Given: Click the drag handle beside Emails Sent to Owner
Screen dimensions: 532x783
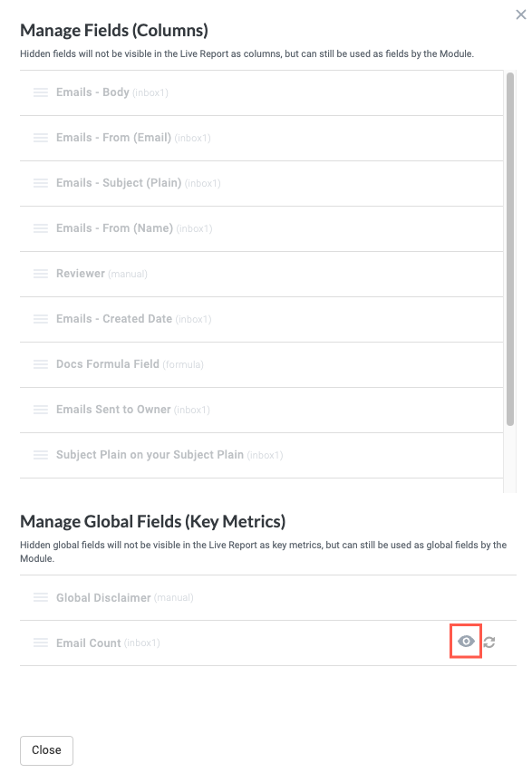Looking at the screenshot, I should 40,410.
